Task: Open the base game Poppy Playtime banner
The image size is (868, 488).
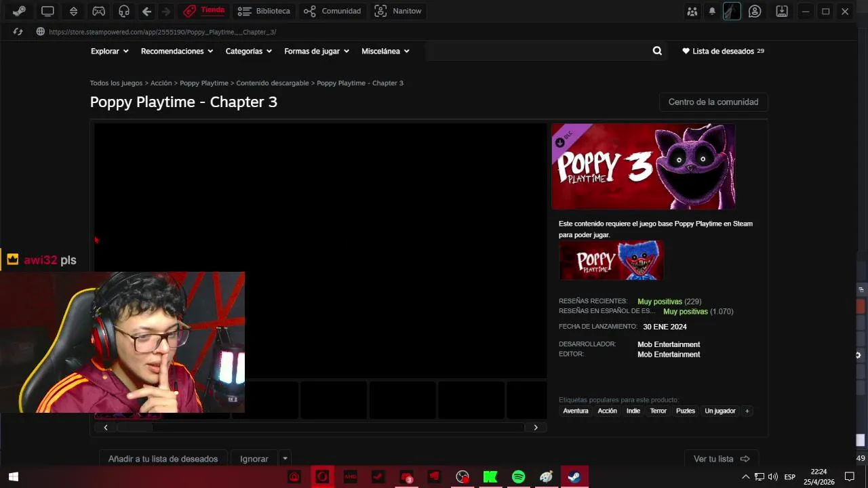Action: tap(611, 260)
